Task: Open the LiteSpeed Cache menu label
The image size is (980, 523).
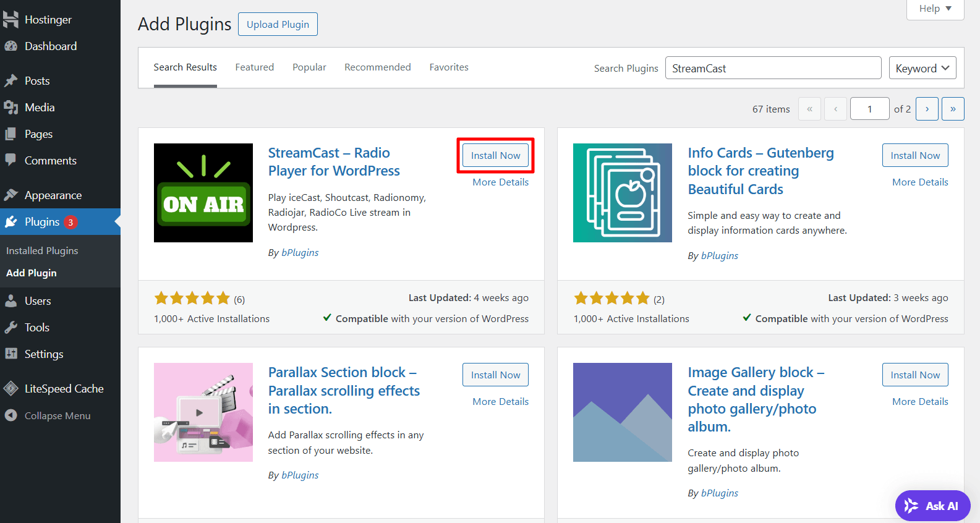Action: click(x=64, y=389)
